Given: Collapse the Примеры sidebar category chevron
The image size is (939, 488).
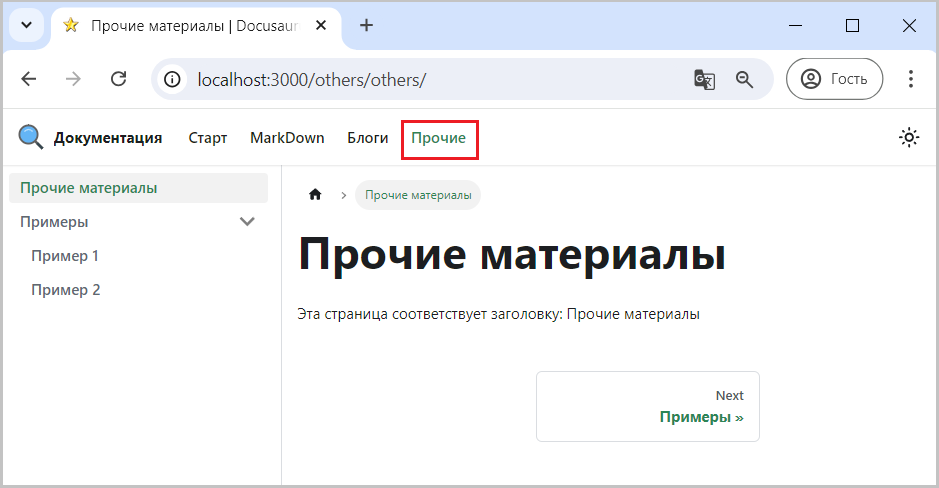Looking at the screenshot, I should coord(247,222).
